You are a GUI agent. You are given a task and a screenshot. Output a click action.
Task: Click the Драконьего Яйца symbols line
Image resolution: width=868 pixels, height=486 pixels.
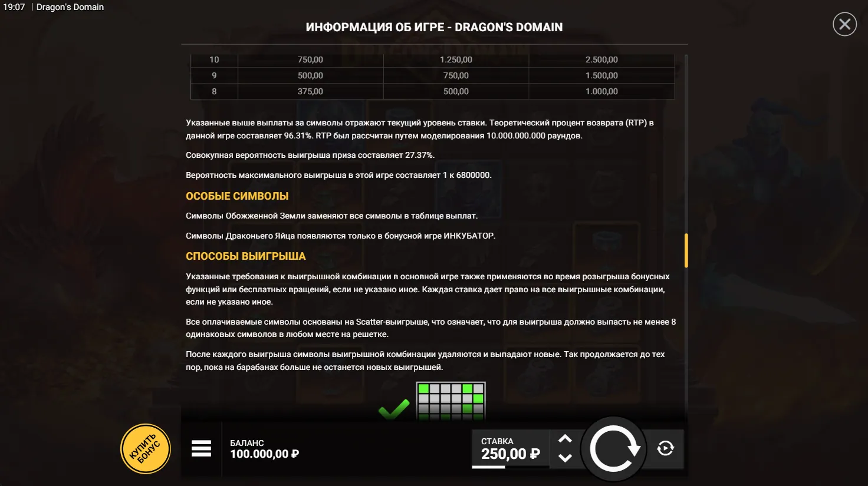pos(340,236)
